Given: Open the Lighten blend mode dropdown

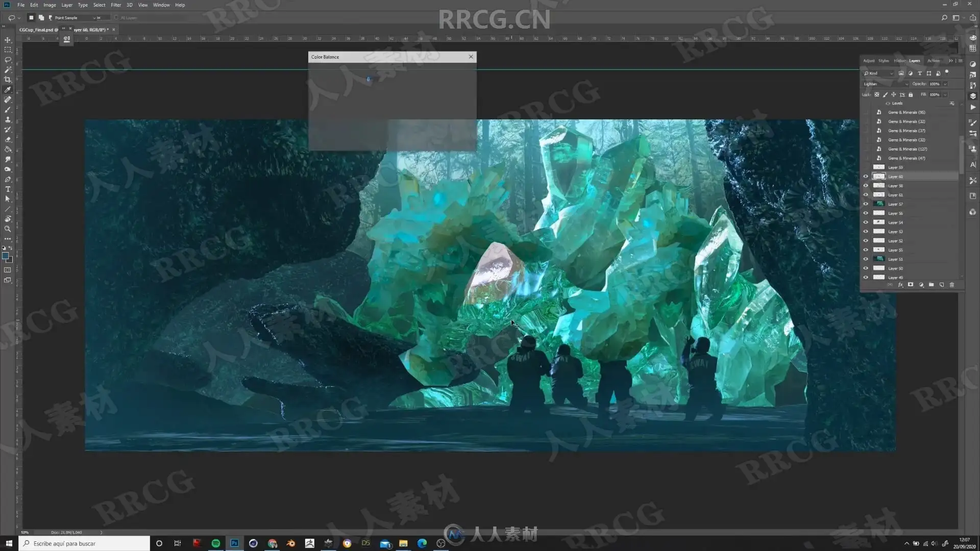Looking at the screenshot, I should (x=886, y=84).
